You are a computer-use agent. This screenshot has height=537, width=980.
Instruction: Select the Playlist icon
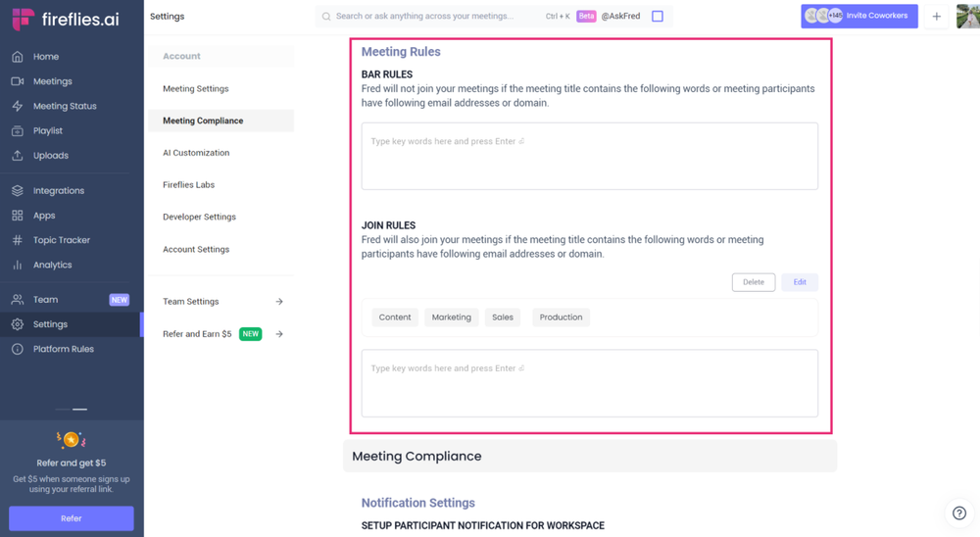click(18, 130)
